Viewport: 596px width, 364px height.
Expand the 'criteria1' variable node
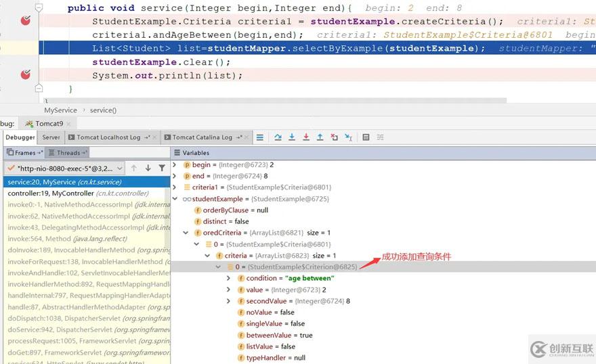pyautogui.click(x=175, y=187)
